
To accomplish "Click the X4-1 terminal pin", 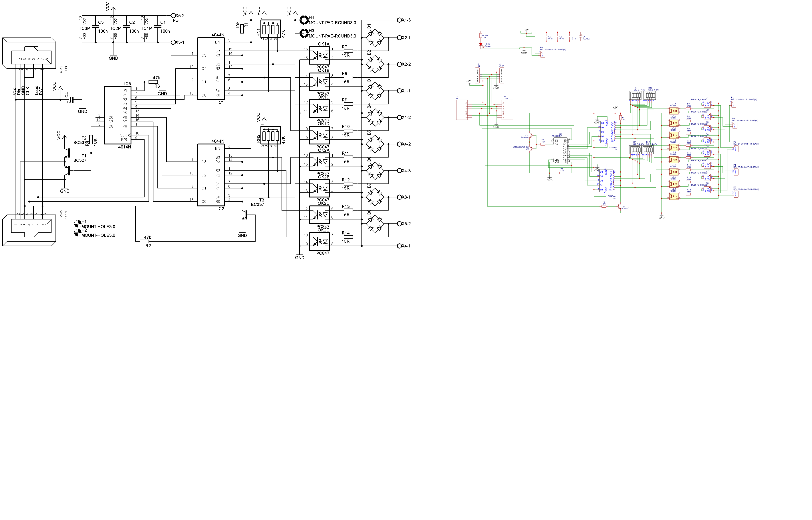I will tap(399, 246).
